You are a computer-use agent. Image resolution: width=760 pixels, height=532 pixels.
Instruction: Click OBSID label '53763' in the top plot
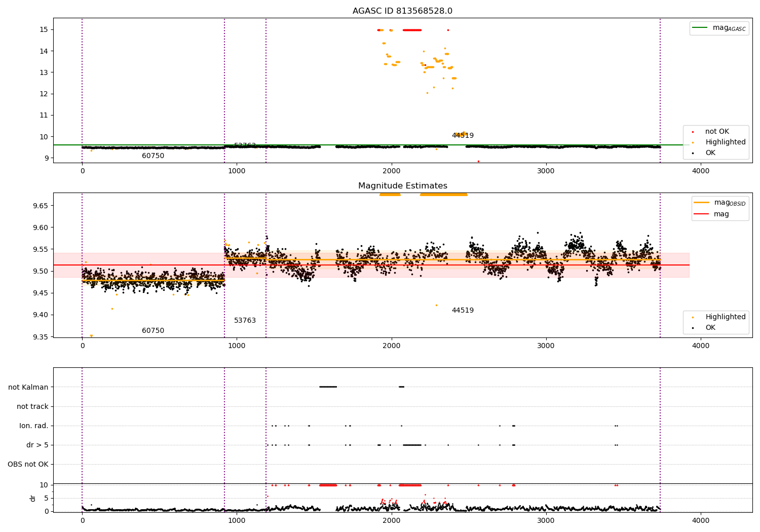pos(245,145)
